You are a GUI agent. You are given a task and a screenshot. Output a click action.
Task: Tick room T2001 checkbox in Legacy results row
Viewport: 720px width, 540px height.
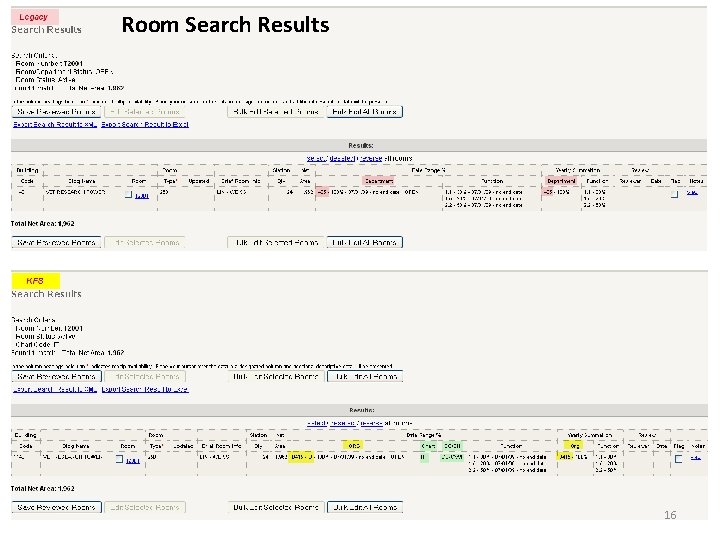(x=129, y=195)
